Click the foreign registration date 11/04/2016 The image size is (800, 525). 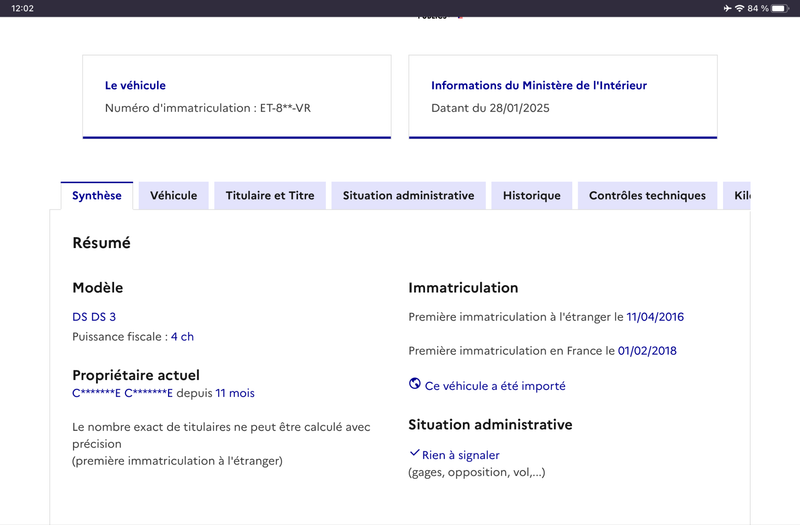coord(655,317)
